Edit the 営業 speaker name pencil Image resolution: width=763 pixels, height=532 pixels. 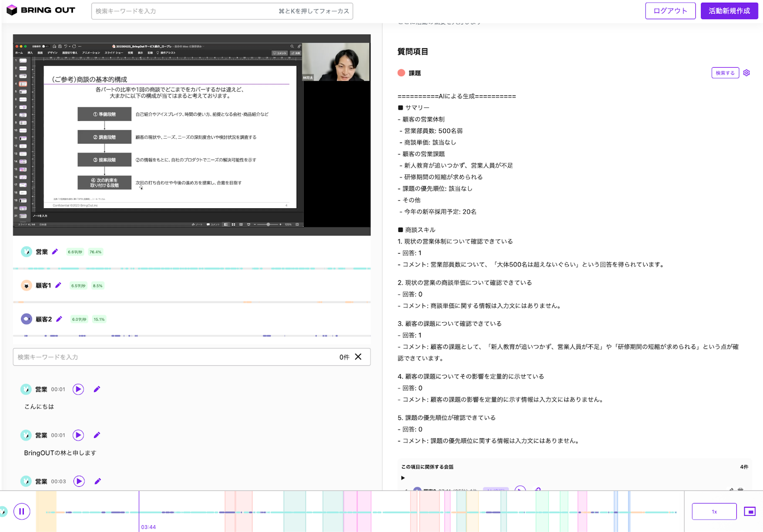(55, 252)
